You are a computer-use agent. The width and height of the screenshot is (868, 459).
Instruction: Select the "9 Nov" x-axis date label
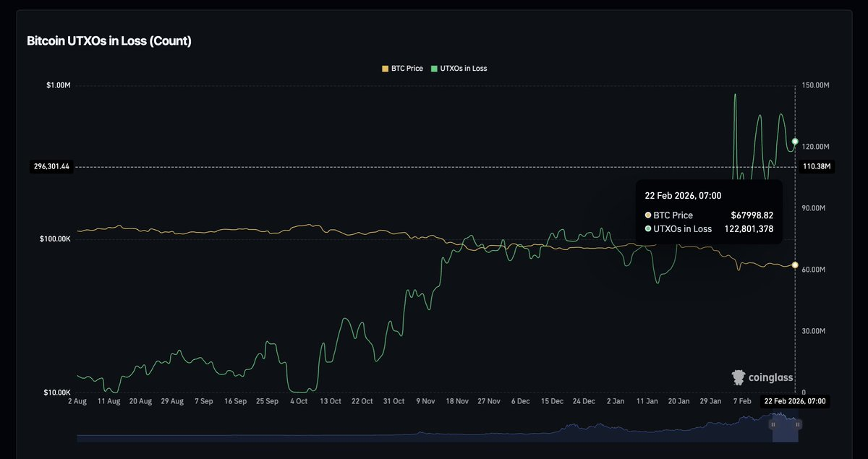click(427, 400)
